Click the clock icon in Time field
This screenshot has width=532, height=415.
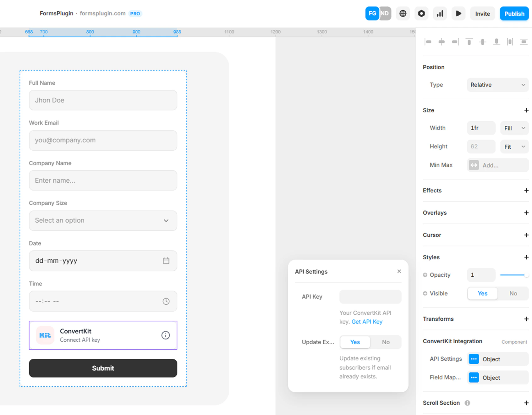pyautogui.click(x=166, y=301)
